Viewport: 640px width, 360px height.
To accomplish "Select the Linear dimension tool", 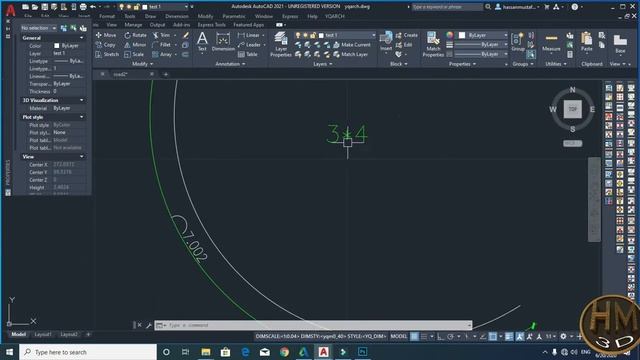I will 249,35.
